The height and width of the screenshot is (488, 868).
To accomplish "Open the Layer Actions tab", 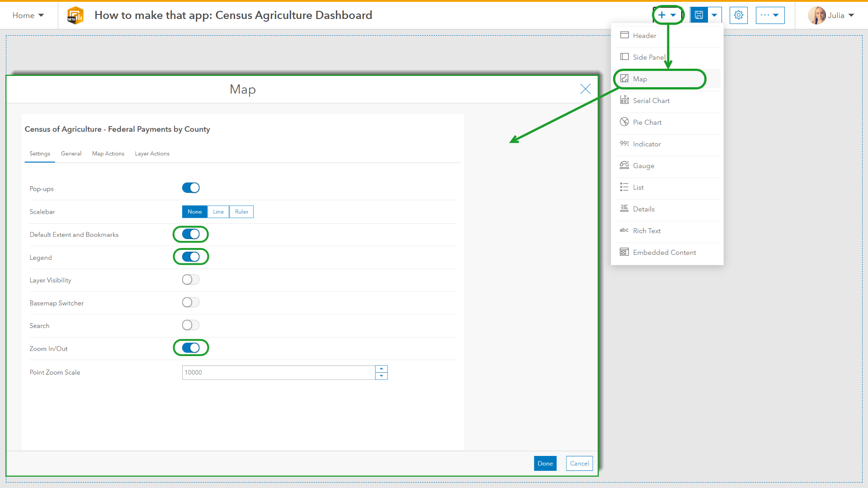I will 152,154.
